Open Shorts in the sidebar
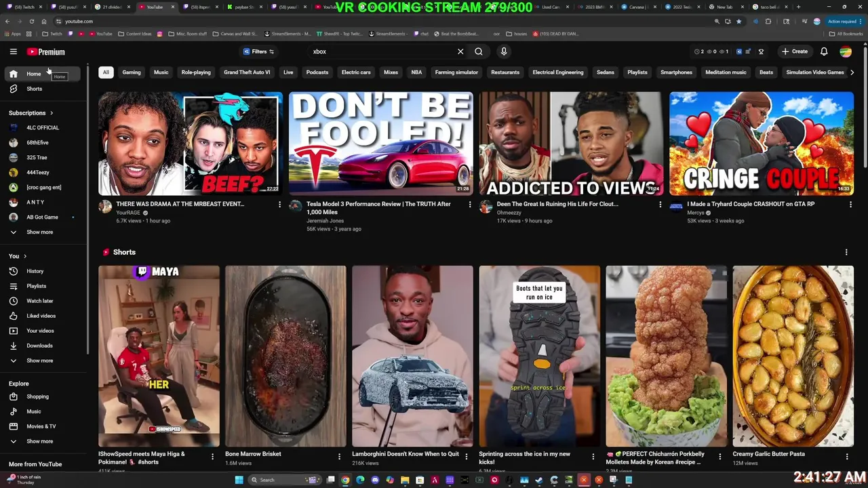The height and width of the screenshot is (488, 868). [42, 89]
